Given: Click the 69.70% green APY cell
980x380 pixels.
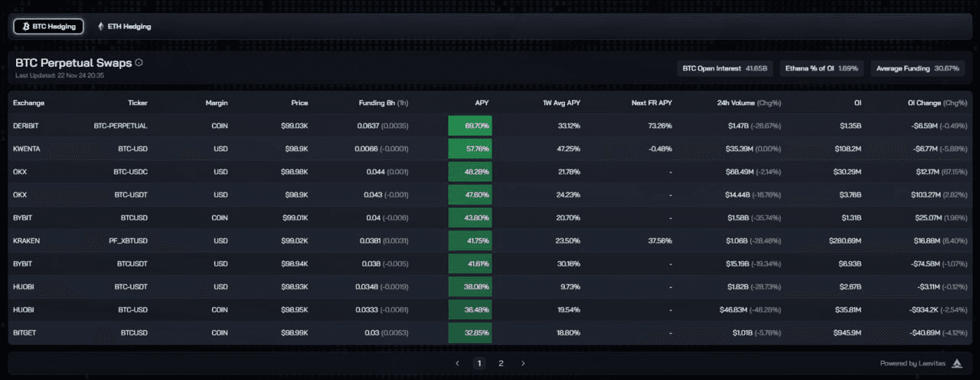Looking at the screenshot, I should [x=470, y=126].
